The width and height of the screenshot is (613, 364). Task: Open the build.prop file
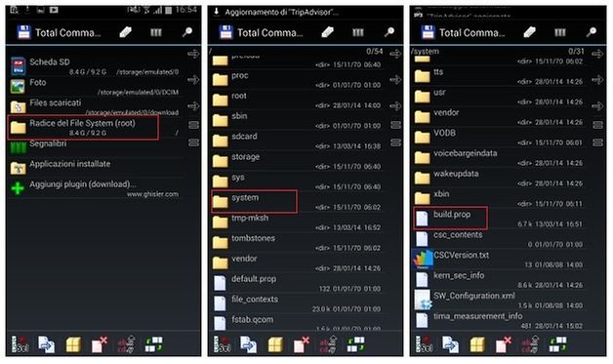coord(499,219)
